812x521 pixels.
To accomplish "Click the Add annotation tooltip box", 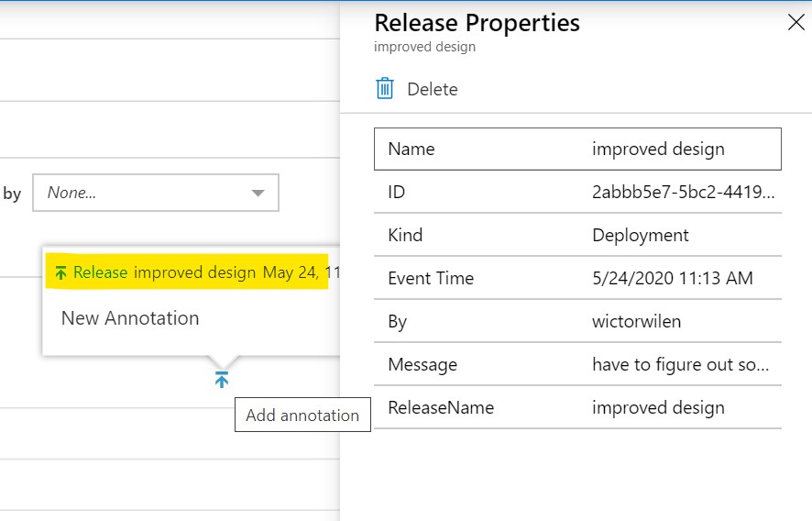I will pyautogui.click(x=302, y=415).
